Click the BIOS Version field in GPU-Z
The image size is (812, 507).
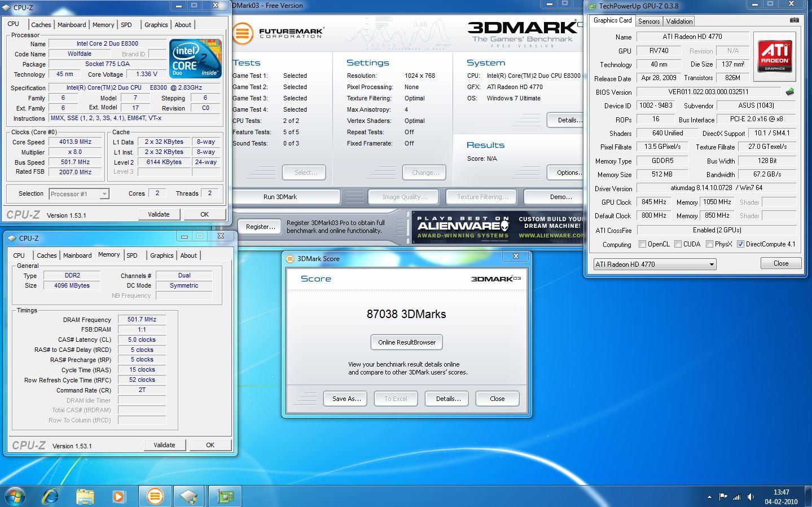click(708, 91)
